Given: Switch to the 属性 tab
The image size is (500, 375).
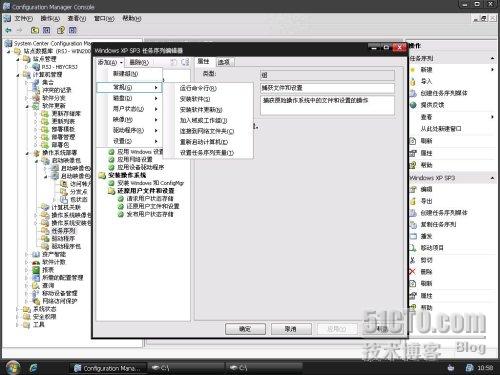Looking at the screenshot, I should pyautogui.click(x=203, y=61).
